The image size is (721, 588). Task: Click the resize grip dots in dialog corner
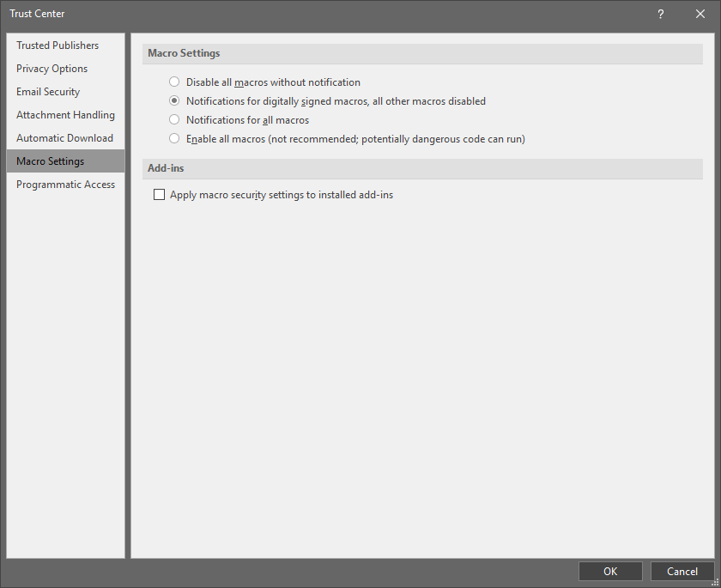(x=715, y=582)
